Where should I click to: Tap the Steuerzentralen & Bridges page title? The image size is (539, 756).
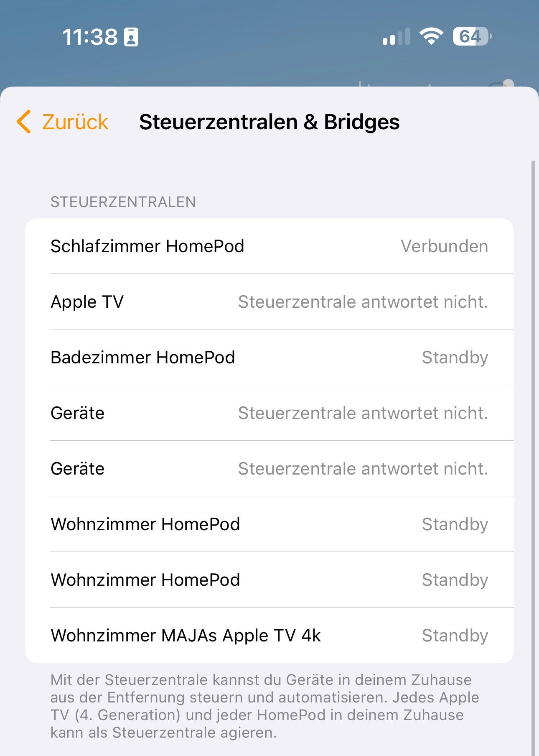click(269, 122)
